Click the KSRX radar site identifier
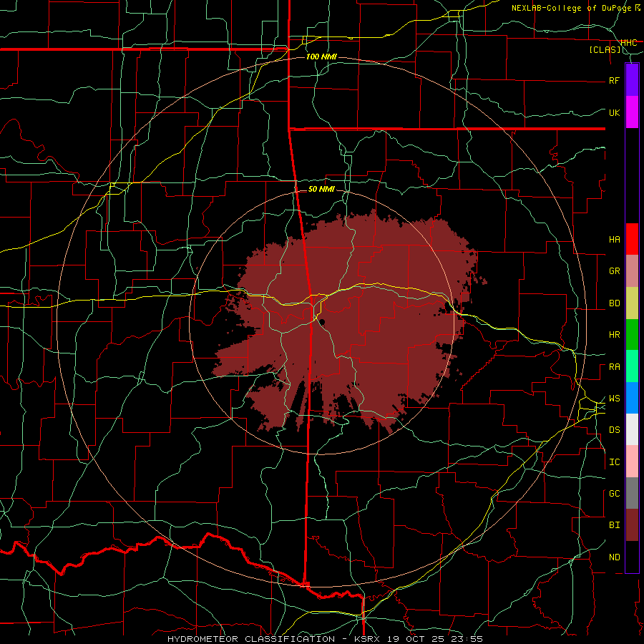The width and height of the screenshot is (644, 644). [367, 639]
